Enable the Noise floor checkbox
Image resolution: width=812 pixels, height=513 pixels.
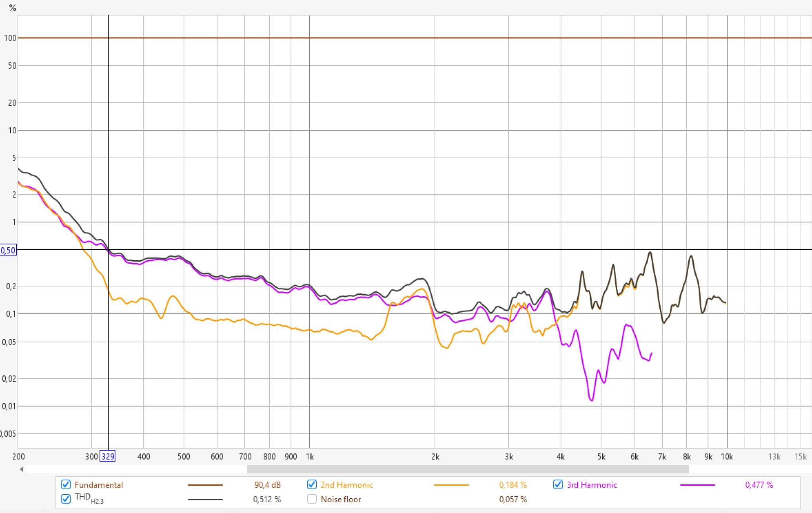coord(312,499)
